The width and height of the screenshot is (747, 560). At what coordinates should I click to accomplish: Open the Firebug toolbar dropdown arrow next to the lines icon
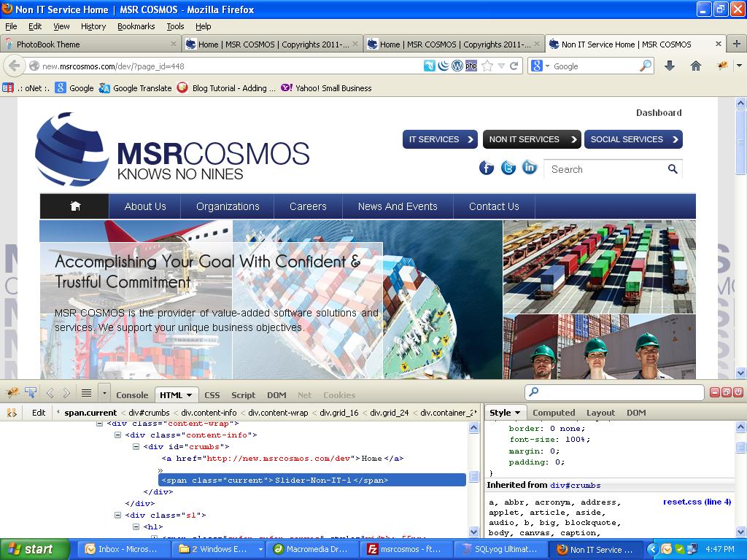pyautogui.click(x=104, y=393)
